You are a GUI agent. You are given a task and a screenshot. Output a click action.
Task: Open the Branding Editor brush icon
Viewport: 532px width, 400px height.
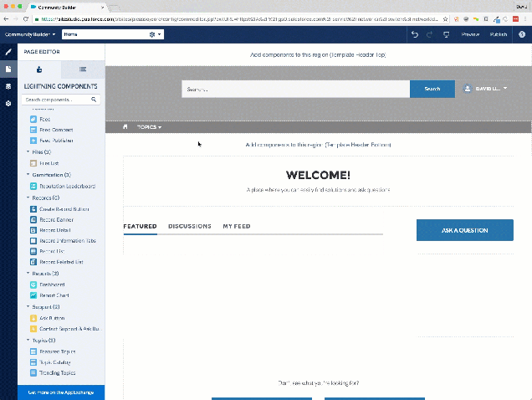8,52
